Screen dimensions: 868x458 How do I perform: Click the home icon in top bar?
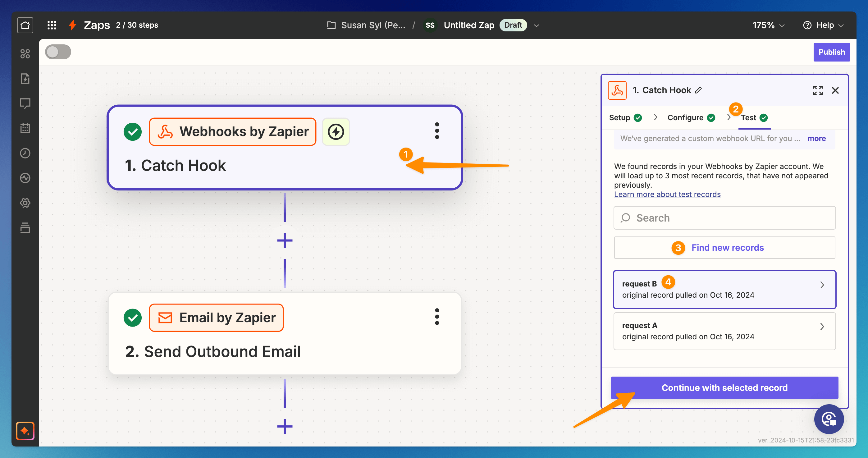25,25
